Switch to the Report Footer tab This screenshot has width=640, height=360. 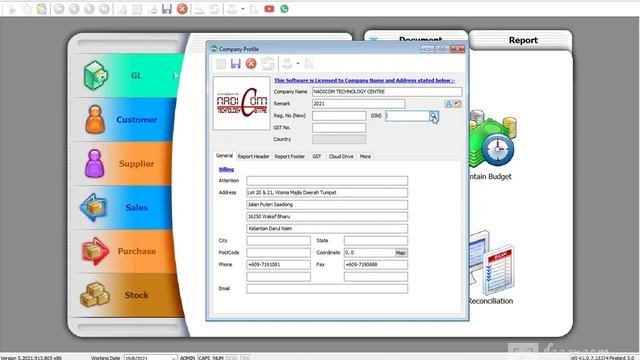pyautogui.click(x=290, y=156)
